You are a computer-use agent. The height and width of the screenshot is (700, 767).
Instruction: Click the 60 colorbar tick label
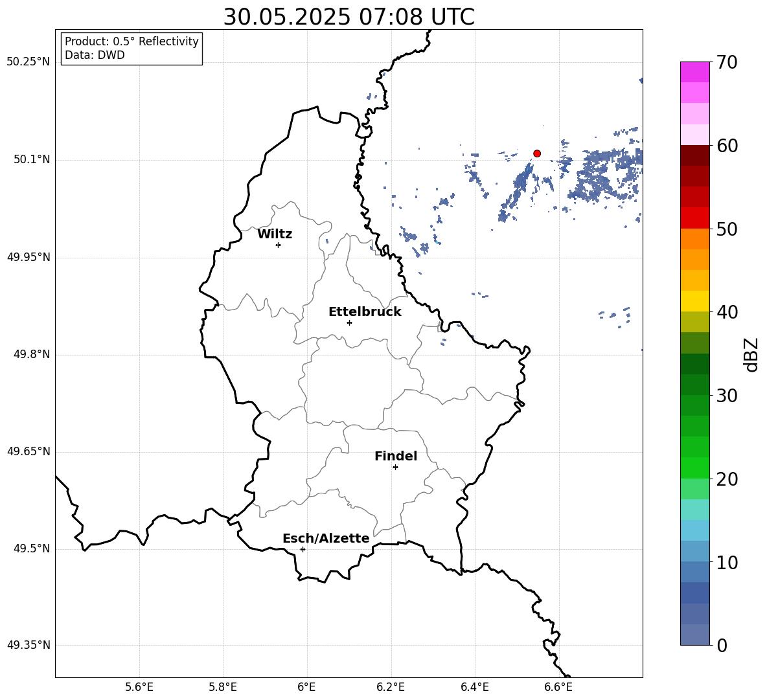pos(727,146)
